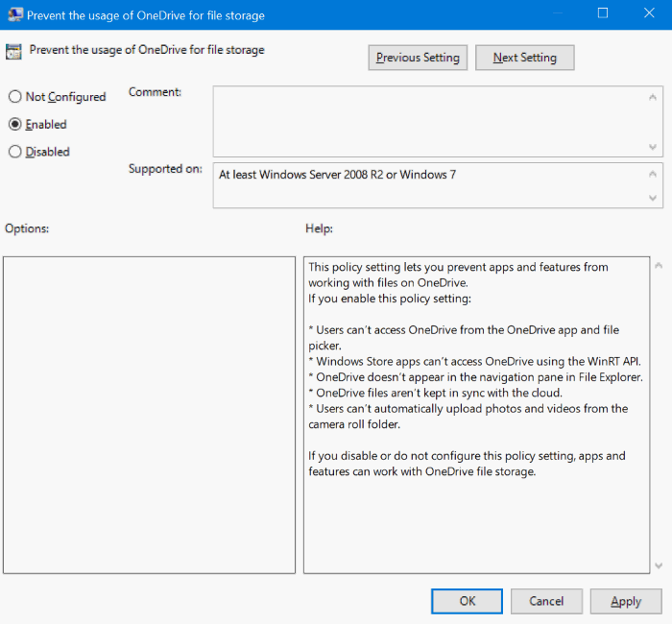Click the 'At least Windows Server 2008 R2' text

click(337, 175)
